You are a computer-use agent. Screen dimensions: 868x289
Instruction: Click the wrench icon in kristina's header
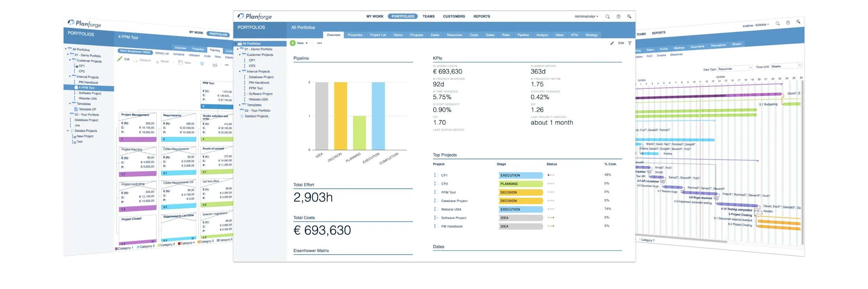click(x=798, y=22)
